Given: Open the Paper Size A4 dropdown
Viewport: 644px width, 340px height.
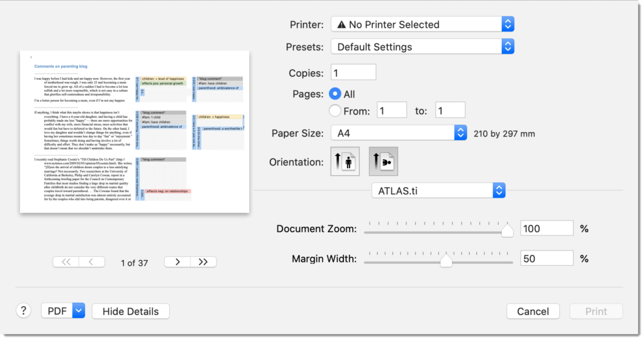Looking at the screenshot, I should [x=398, y=133].
